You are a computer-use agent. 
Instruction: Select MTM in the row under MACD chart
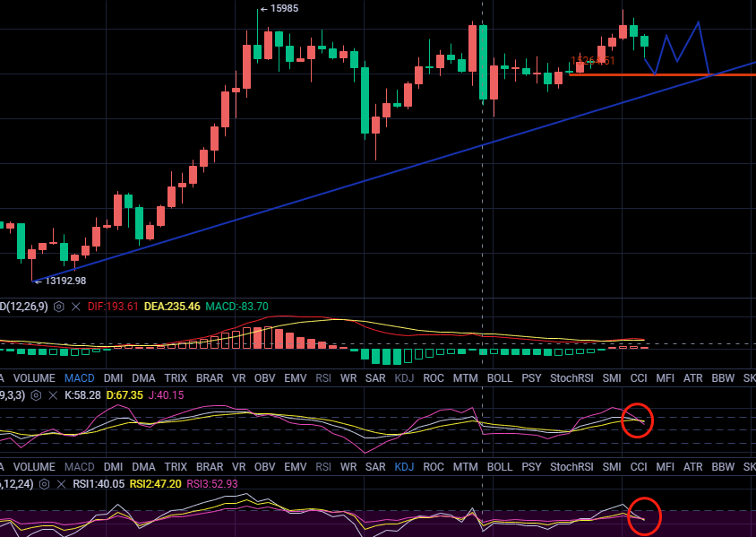point(465,378)
